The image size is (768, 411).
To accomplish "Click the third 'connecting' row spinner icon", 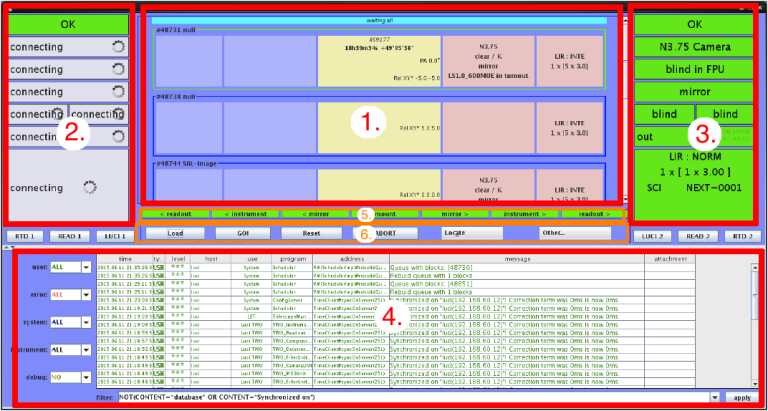I will (118, 92).
